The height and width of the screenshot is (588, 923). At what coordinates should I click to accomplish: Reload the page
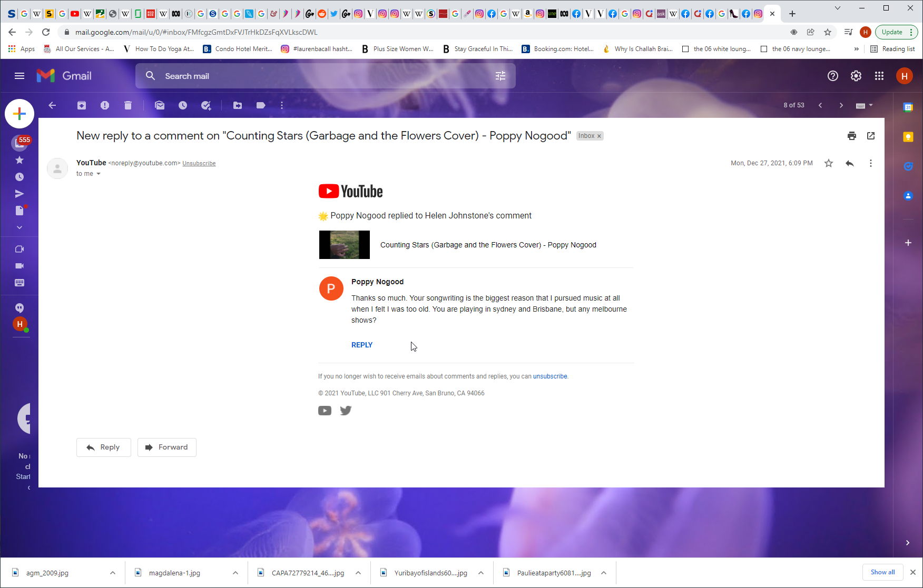click(46, 32)
